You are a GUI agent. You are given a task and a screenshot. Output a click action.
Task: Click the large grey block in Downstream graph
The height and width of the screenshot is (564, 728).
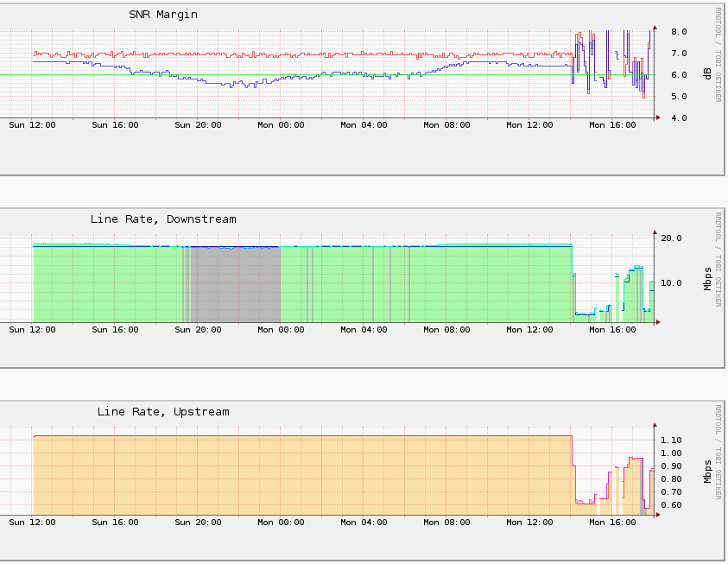(x=236, y=285)
